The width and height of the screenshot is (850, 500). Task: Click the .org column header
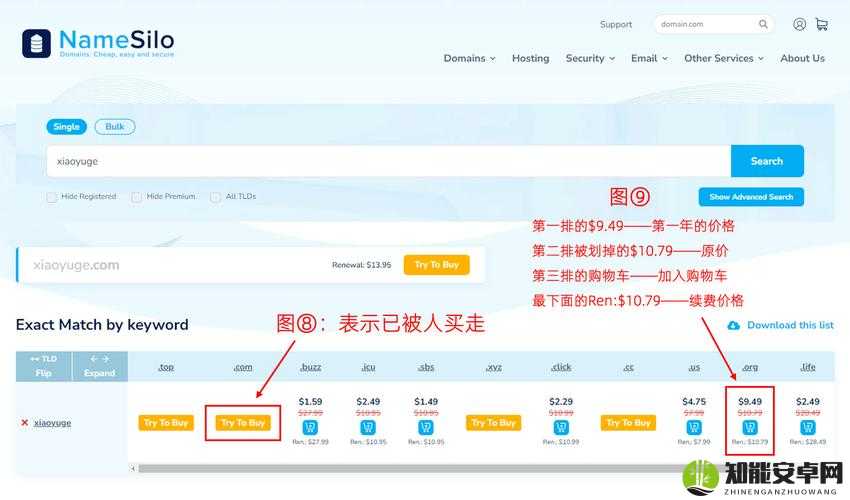coord(750,367)
